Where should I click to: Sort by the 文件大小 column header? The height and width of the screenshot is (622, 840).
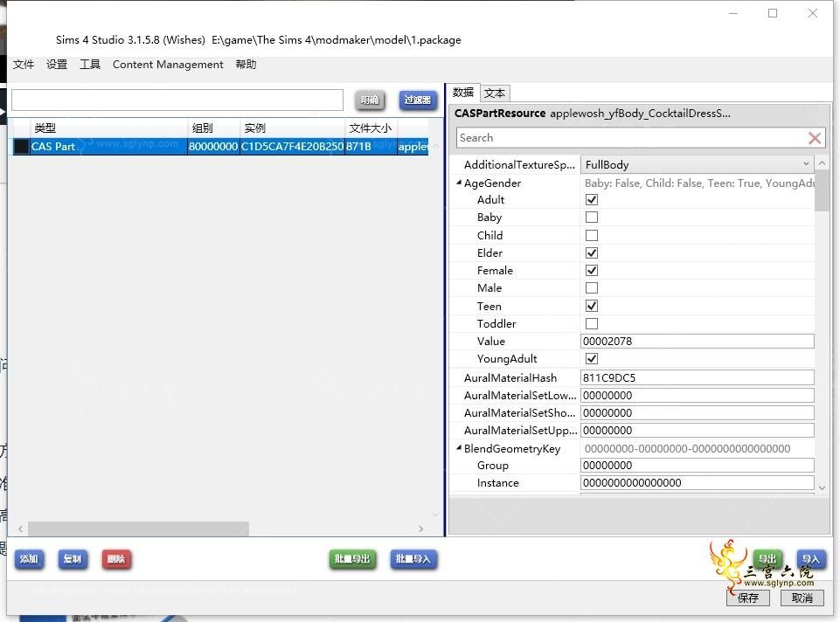371,128
